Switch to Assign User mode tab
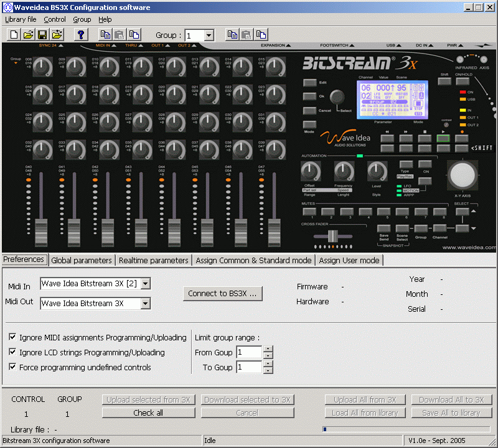This screenshot has height=448, width=498. pos(349,260)
